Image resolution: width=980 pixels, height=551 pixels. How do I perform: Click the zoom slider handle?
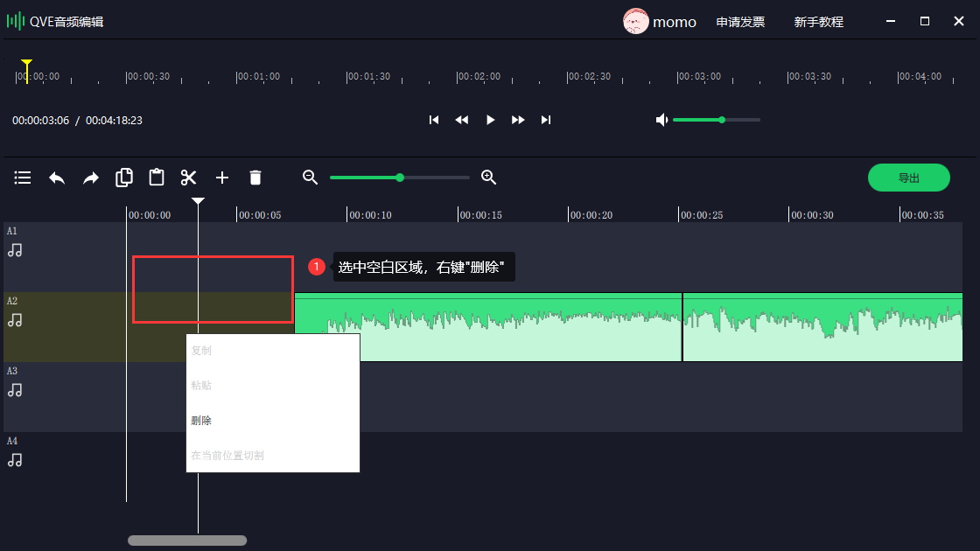[400, 178]
